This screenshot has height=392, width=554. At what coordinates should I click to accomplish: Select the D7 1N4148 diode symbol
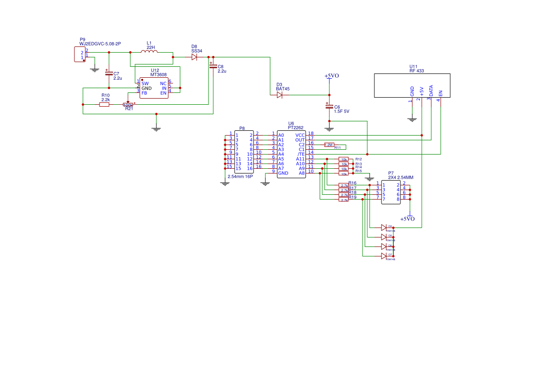coord(384,256)
